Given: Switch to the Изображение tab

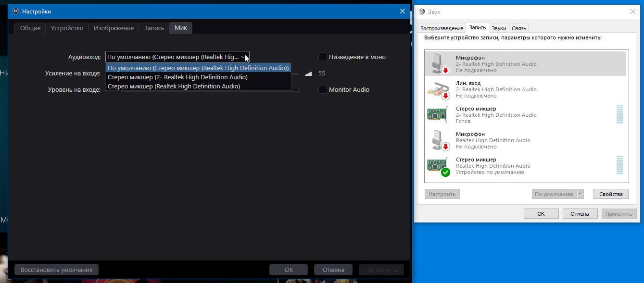Looking at the screenshot, I should (114, 28).
